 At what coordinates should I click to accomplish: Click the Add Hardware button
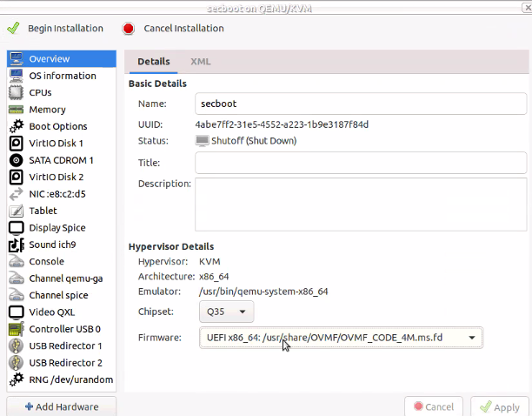(x=61, y=406)
